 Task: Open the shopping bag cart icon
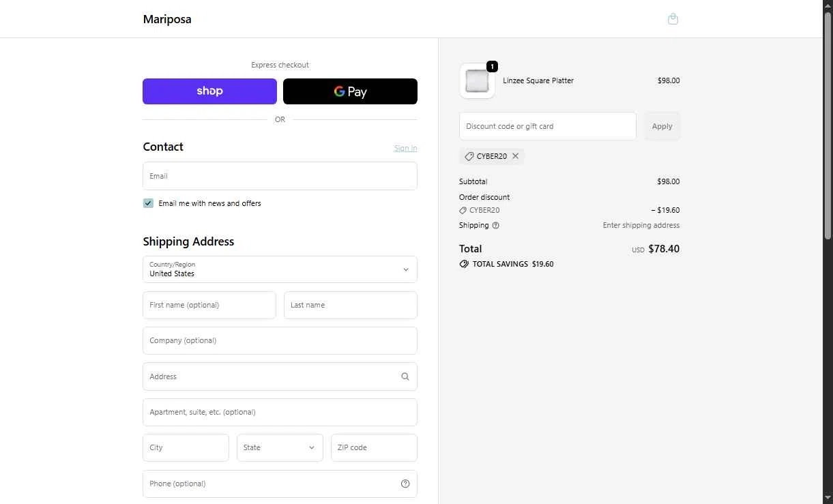pos(673,19)
